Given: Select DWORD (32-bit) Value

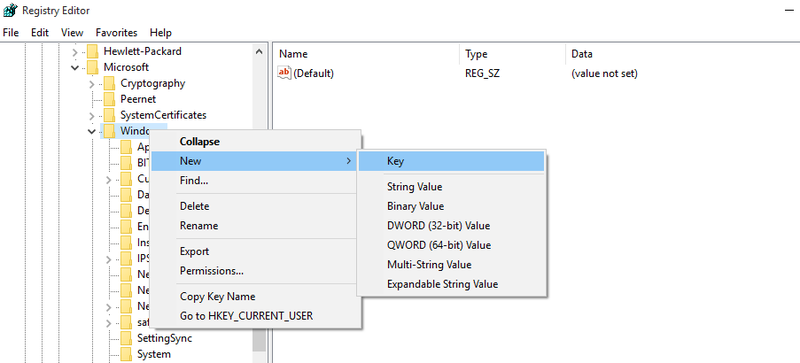Looking at the screenshot, I should point(452,226).
